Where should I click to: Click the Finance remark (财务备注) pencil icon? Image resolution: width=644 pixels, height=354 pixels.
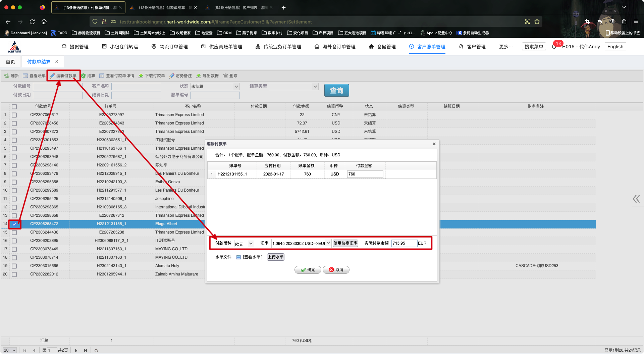[172, 76]
